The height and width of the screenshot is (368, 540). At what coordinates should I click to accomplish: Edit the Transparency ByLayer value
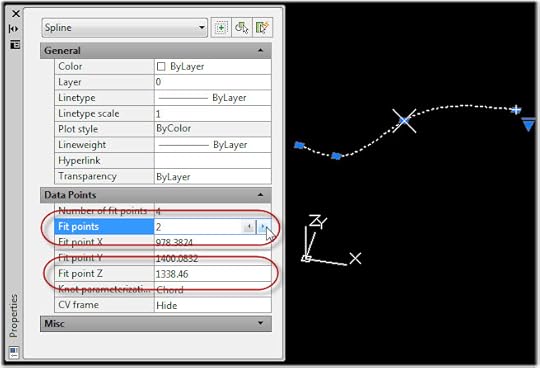click(x=212, y=176)
